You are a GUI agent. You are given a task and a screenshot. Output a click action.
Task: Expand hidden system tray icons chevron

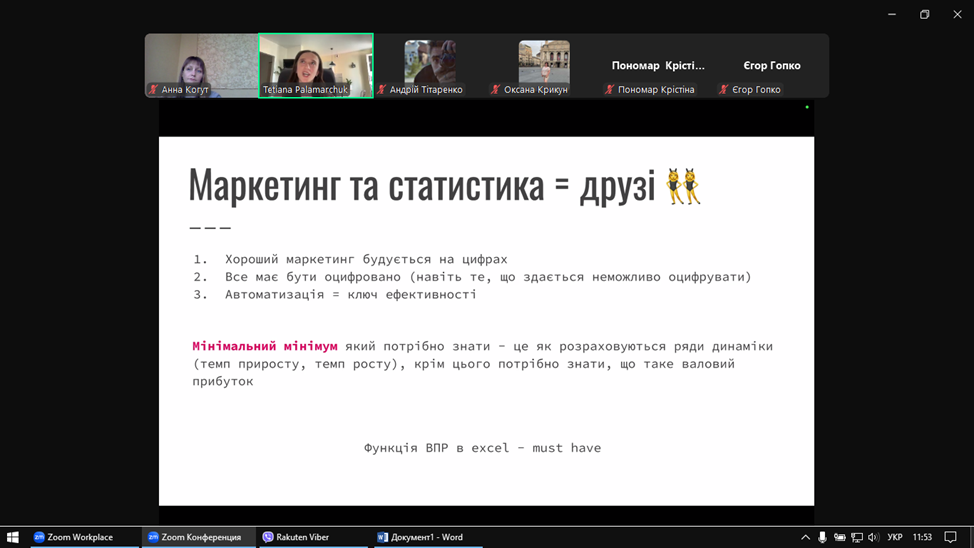pos(805,537)
